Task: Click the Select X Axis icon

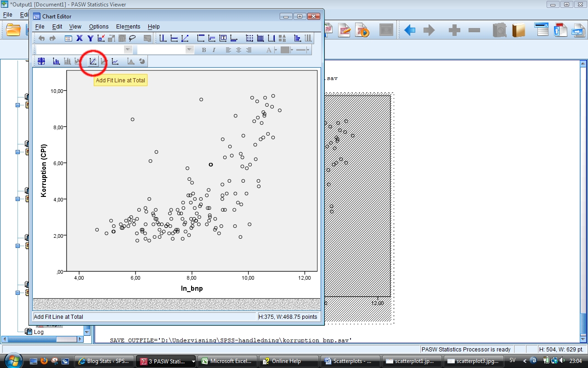Action: click(80, 38)
